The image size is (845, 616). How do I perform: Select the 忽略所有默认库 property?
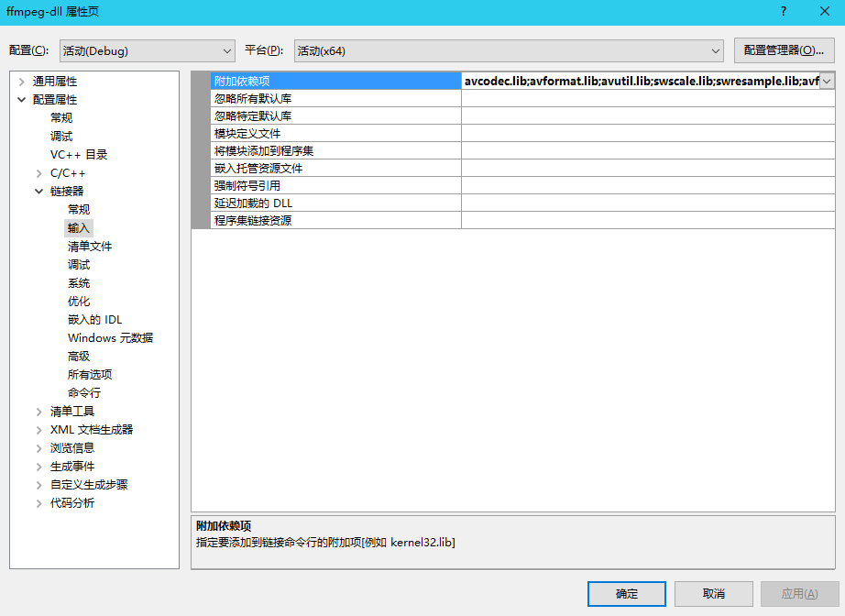point(335,99)
